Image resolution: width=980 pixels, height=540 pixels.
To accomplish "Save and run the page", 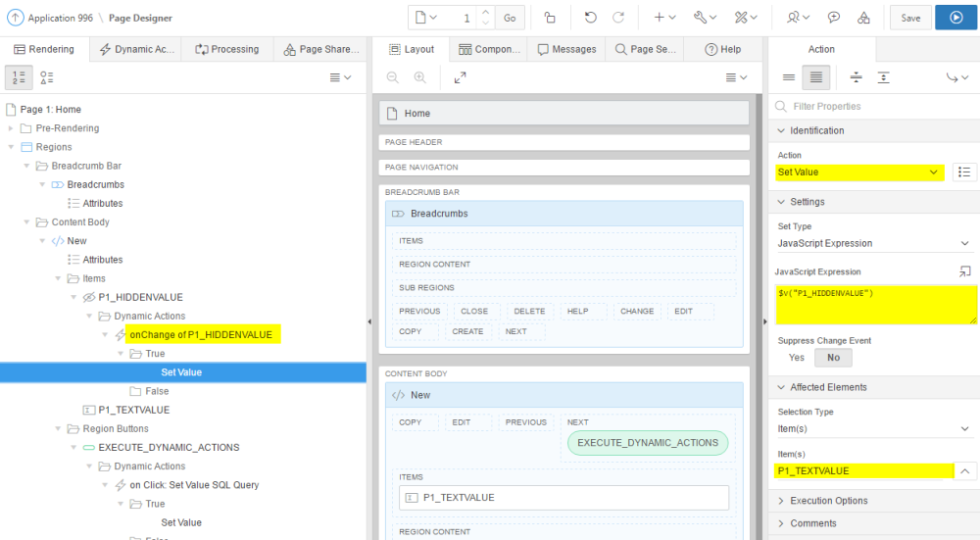I will 955,18.
